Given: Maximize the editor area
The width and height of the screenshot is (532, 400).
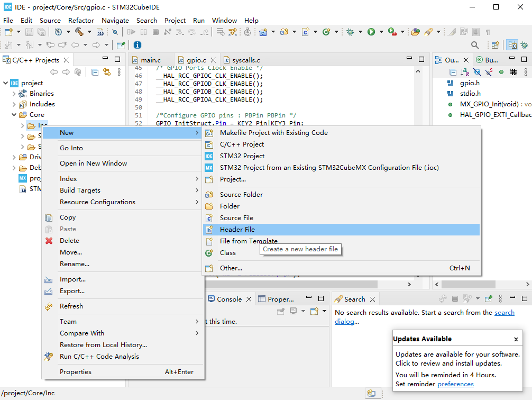Looking at the screenshot, I should click(x=421, y=59).
